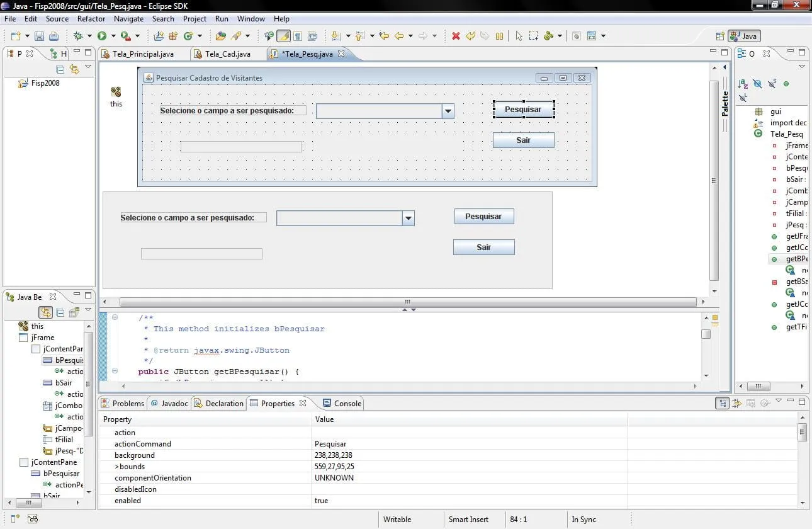Toggle Link with Editor in Java Beans view
Image resolution: width=812 pixels, height=529 pixels.
click(45, 312)
